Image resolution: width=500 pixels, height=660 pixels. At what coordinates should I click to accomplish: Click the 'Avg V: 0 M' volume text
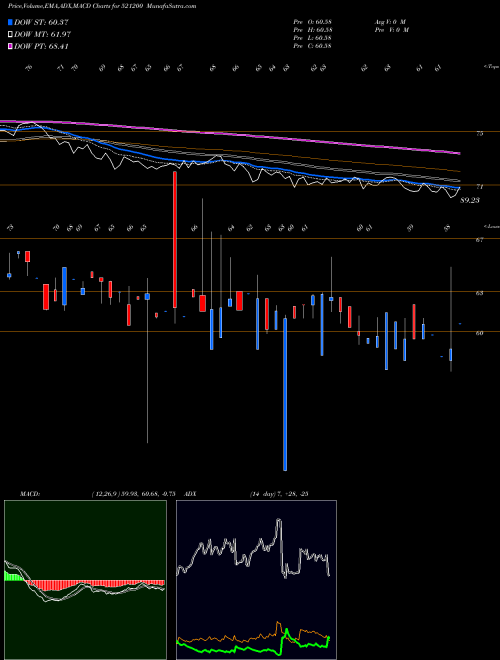tap(389, 22)
